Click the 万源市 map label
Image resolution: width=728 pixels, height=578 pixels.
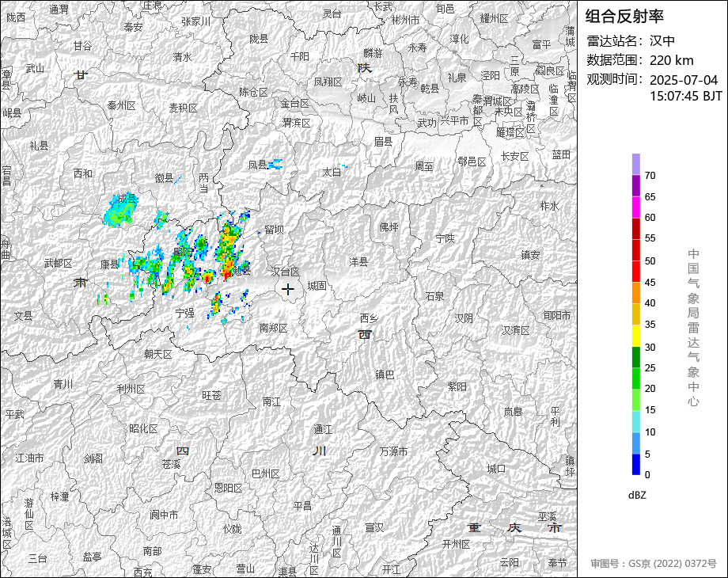[394, 451]
